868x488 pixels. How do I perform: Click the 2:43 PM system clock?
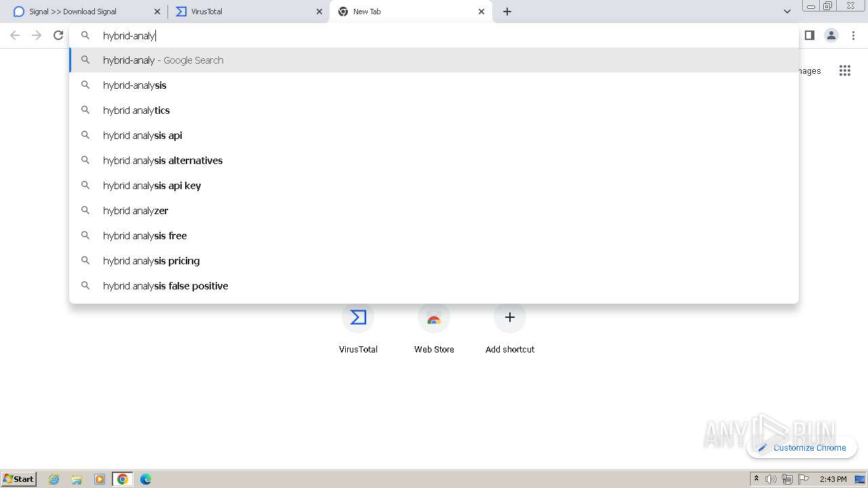click(833, 479)
